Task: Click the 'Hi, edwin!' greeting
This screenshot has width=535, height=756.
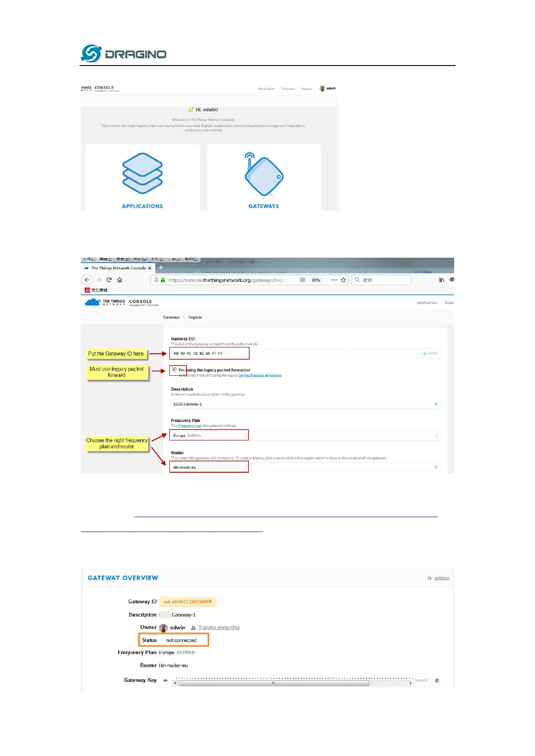Action: [207, 110]
